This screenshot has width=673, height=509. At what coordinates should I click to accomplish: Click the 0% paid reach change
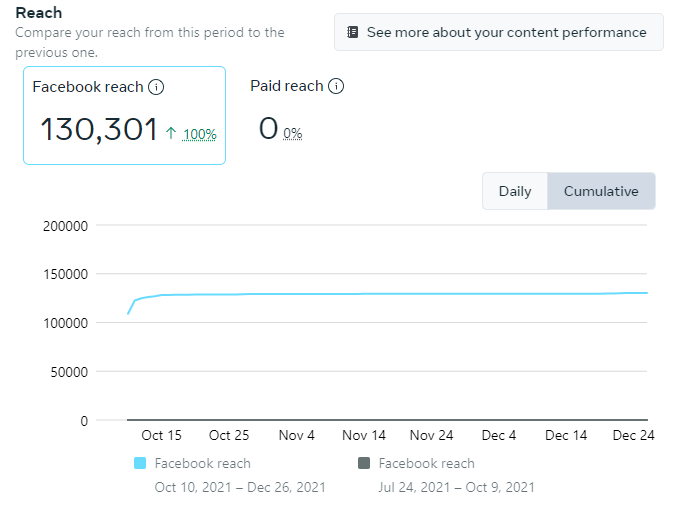pyautogui.click(x=292, y=133)
